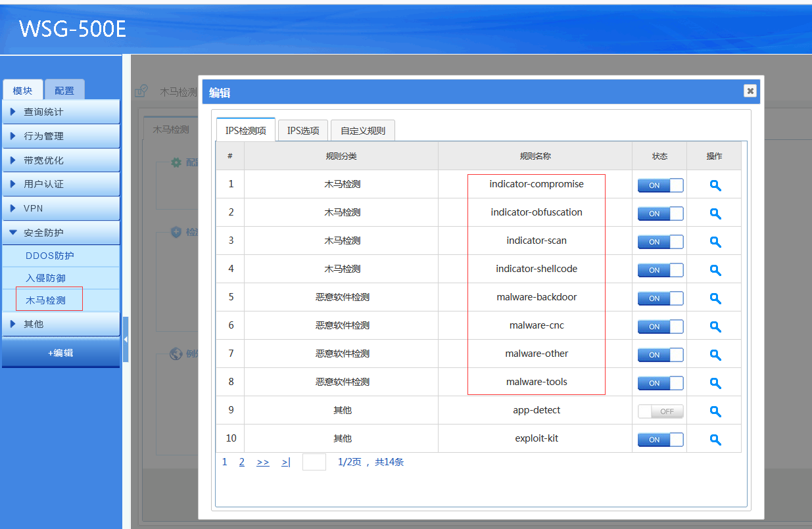Expand the 查询统计 sidebar section
Viewport: 812px width, 529px height.
coord(60,112)
